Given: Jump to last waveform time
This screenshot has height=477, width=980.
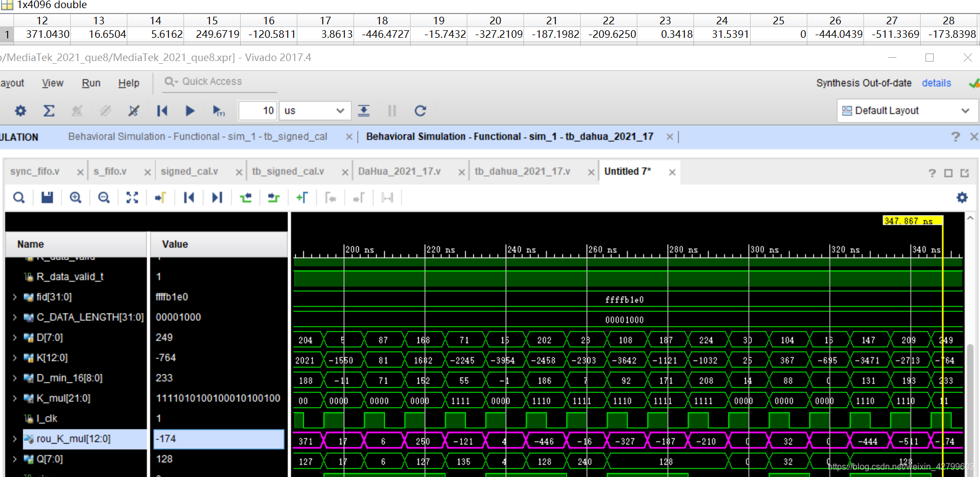Looking at the screenshot, I should click(217, 198).
